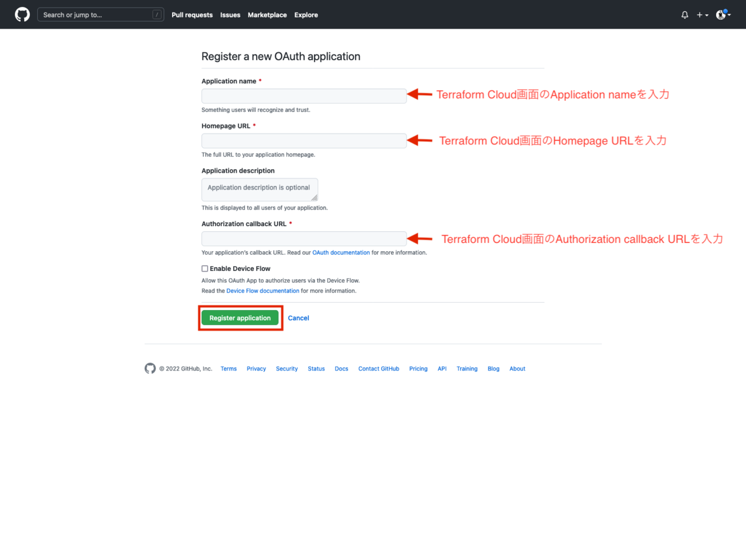The image size is (746, 560).
Task: Open the Training footer link
Action: pos(467,369)
